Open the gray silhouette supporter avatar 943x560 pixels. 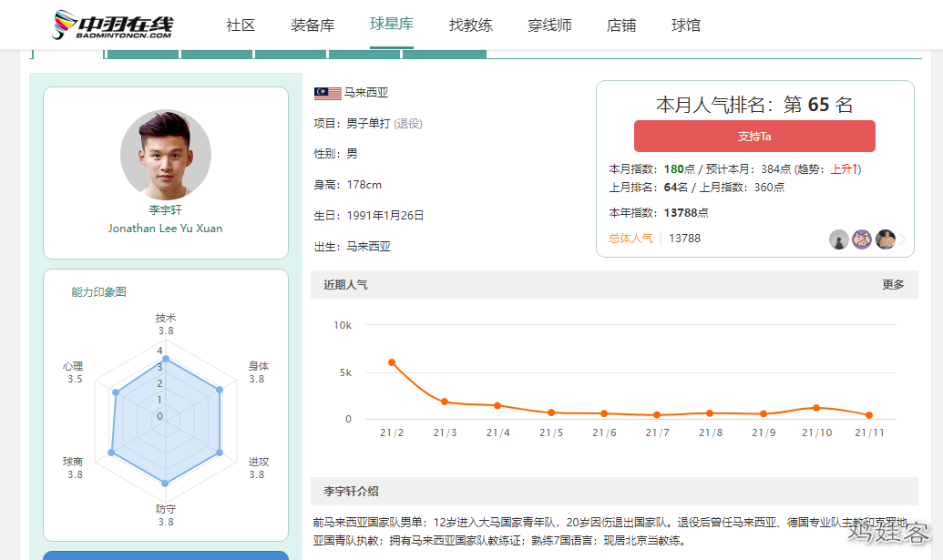coord(839,239)
